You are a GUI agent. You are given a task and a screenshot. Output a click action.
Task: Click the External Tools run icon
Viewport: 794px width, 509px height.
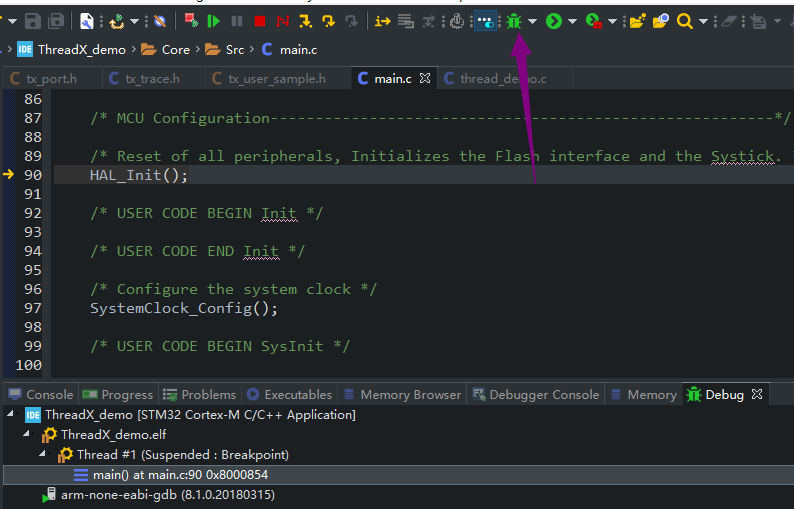(593, 21)
